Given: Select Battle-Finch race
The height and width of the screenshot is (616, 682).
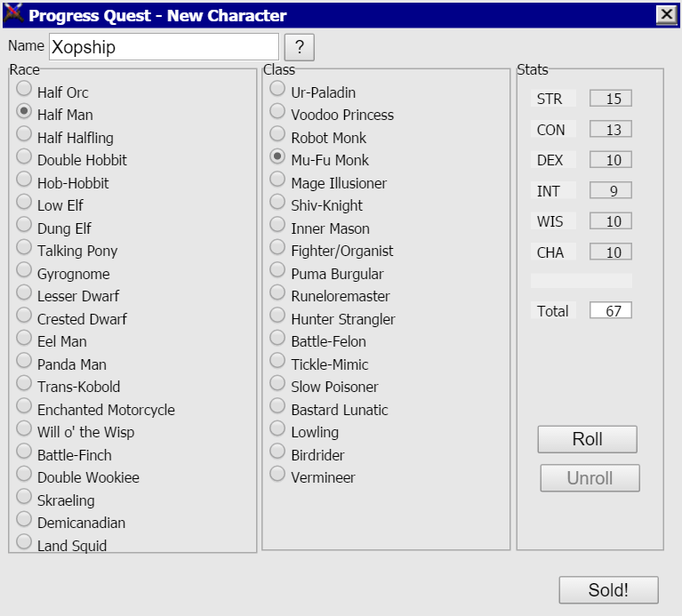Looking at the screenshot, I should pyautogui.click(x=24, y=452).
